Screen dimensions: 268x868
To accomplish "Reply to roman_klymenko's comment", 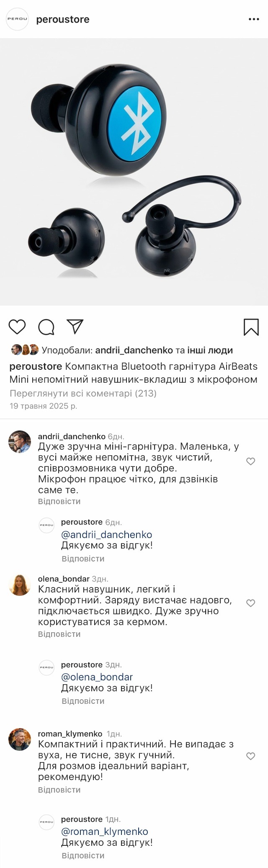I will [59, 790].
